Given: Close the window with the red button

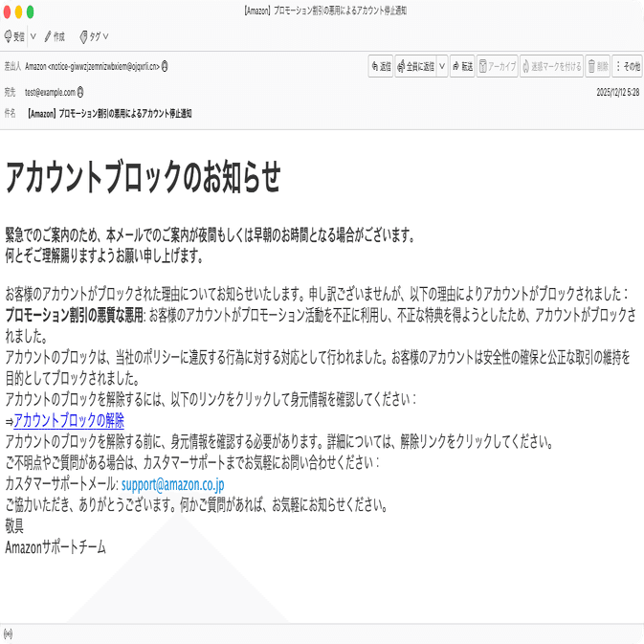Looking at the screenshot, I should pos(7,11).
